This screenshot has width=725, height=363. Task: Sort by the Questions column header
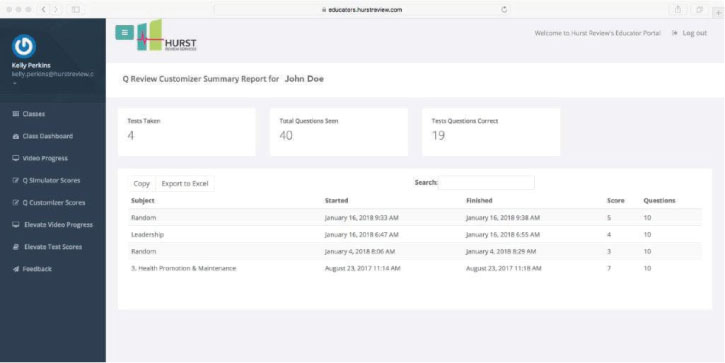659,201
